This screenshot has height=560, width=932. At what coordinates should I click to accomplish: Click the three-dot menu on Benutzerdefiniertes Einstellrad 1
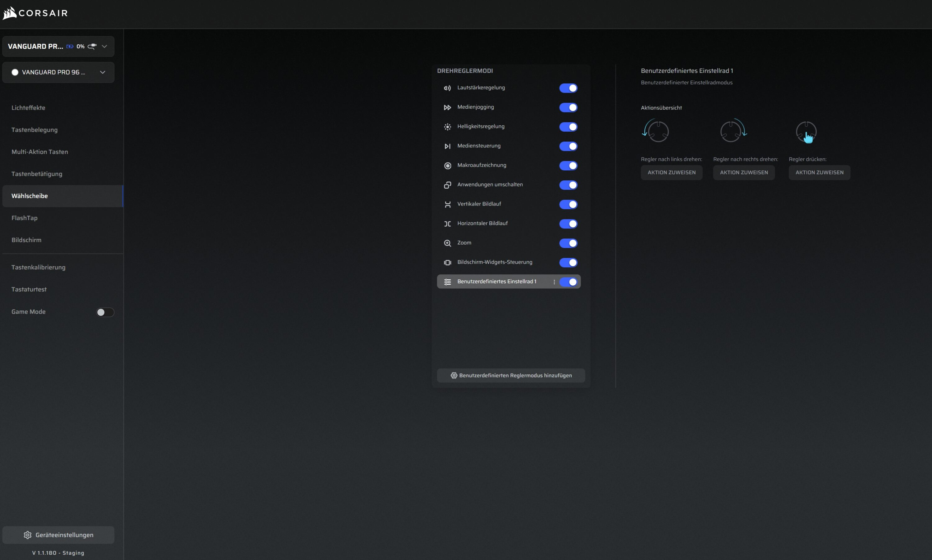[x=554, y=282]
